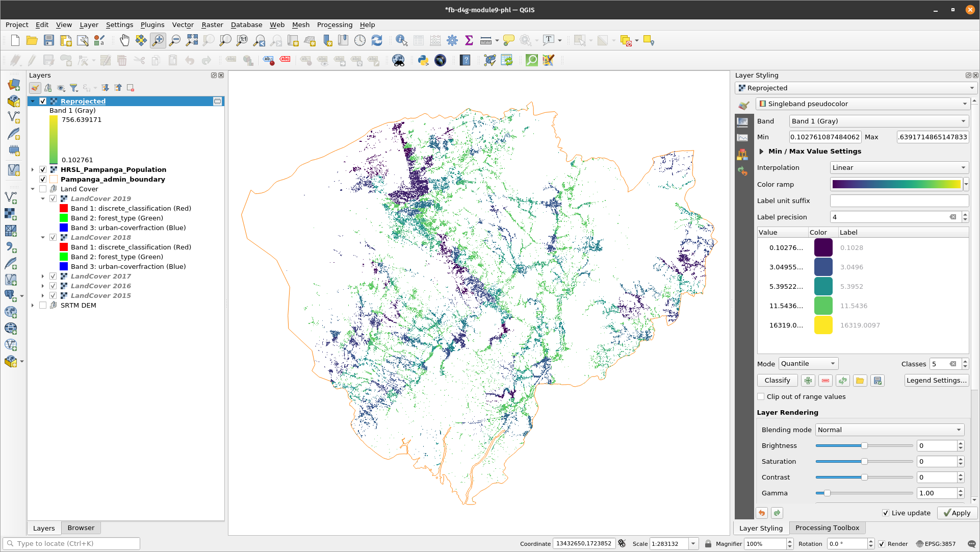This screenshot has height=552, width=980.
Task: Click the Brightness slider handle
Action: pos(864,445)
